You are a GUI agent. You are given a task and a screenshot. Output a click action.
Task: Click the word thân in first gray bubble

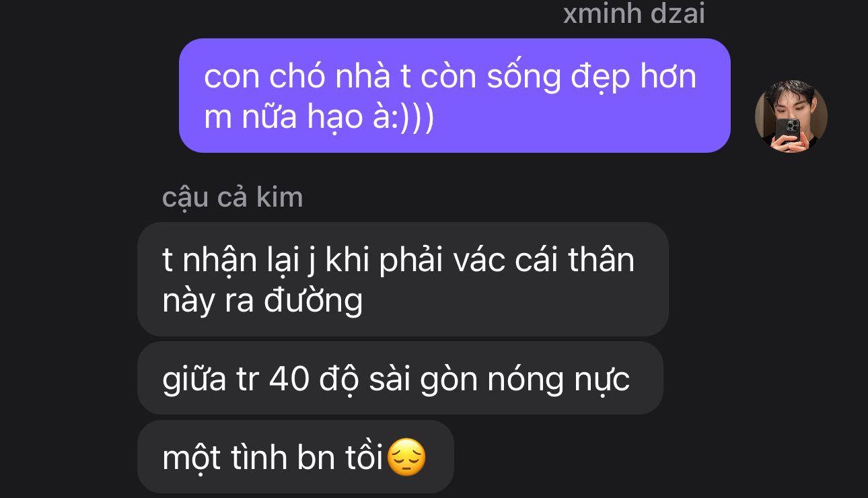coord(601,260)
